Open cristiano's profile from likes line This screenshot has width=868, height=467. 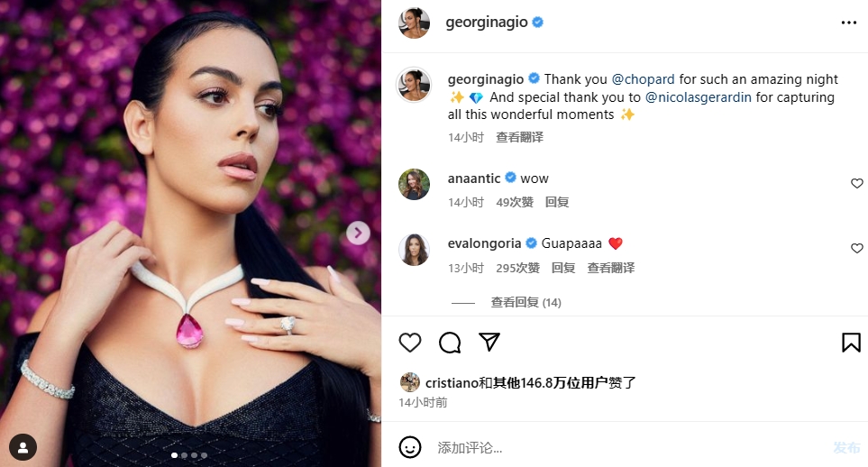coord(452,383)
